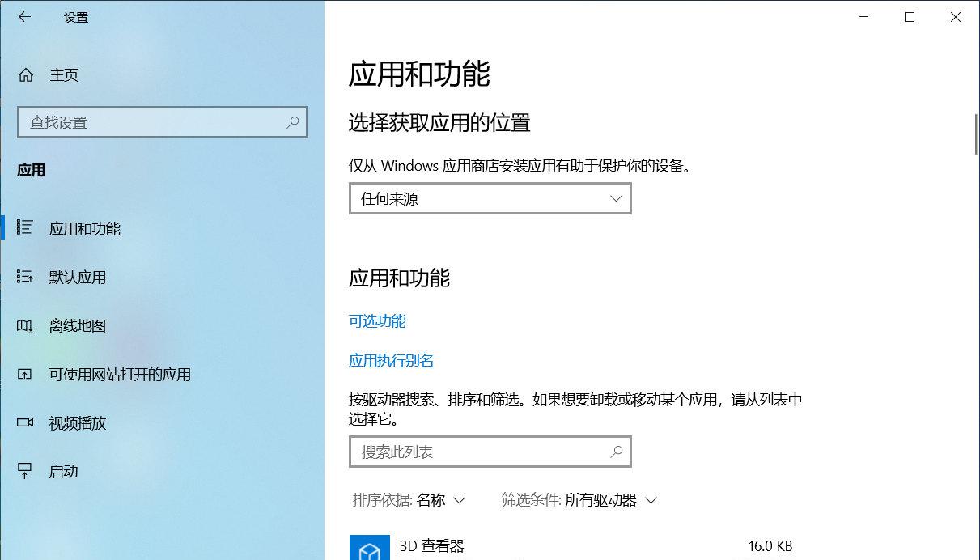Open the 启动 sidebar page

pos(162,471)
